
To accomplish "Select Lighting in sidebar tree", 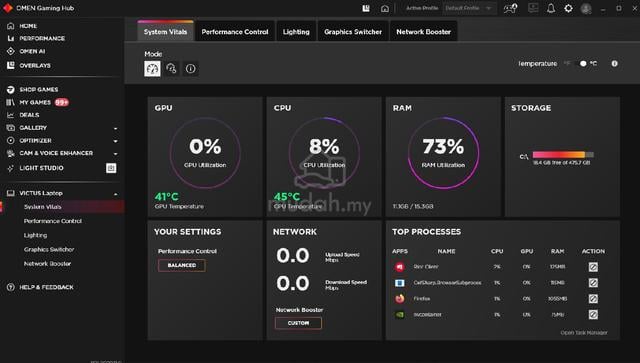I will click(x=35, y=235).
